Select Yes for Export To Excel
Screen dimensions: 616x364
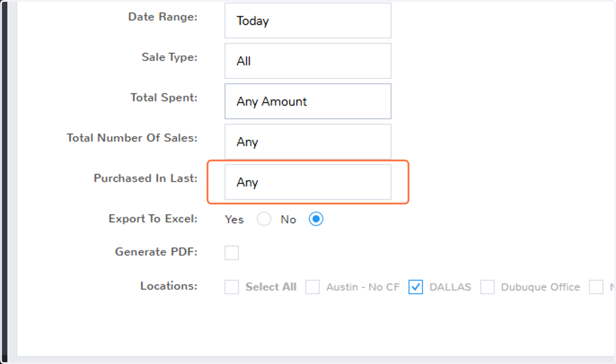(x=264, y=220)
